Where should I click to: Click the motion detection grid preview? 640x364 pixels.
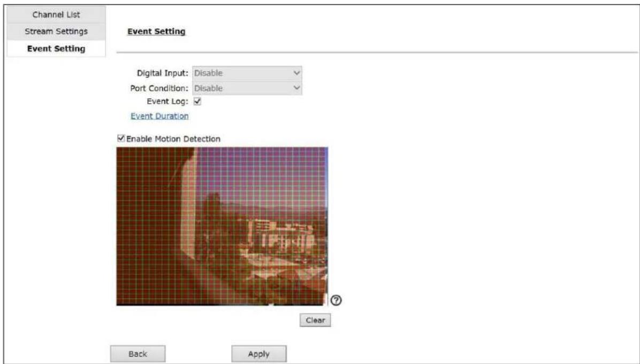(222, 226)
